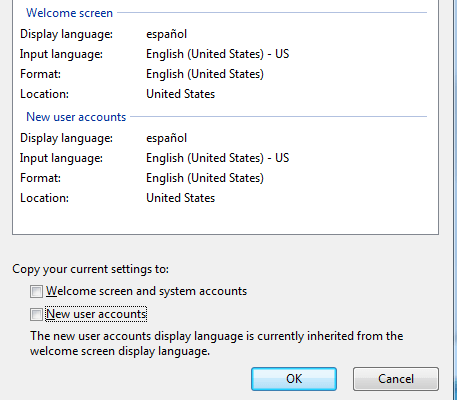Click United States location under Welcome screen
The width and height of the screenshot is (457, 400).
pyautogui.click(x=180, y=94)
